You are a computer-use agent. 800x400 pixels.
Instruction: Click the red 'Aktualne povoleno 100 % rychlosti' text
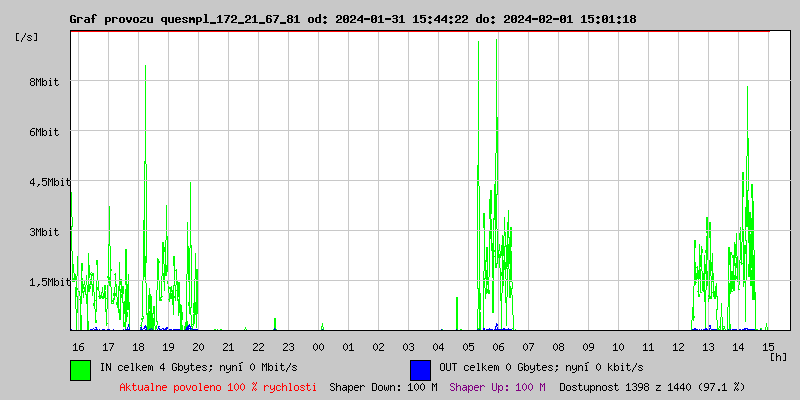218,387
